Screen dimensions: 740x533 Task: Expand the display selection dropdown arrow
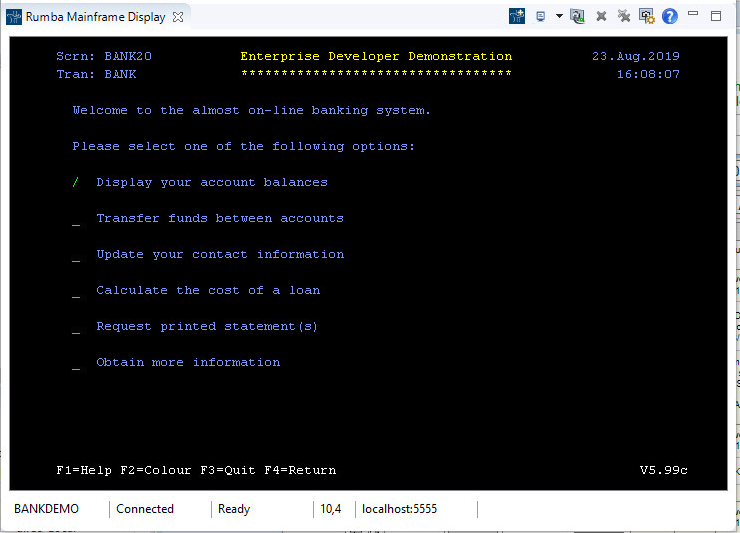tap(559, 16)
